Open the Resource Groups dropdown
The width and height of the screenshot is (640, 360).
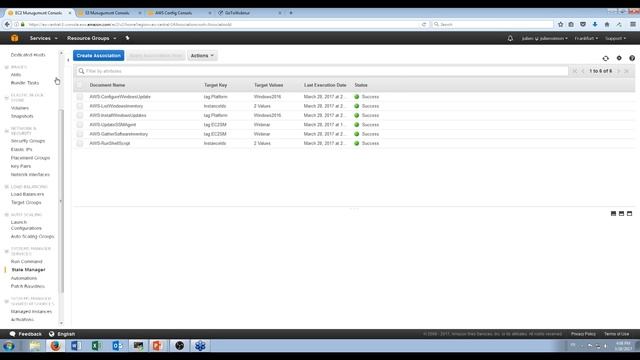91,38
